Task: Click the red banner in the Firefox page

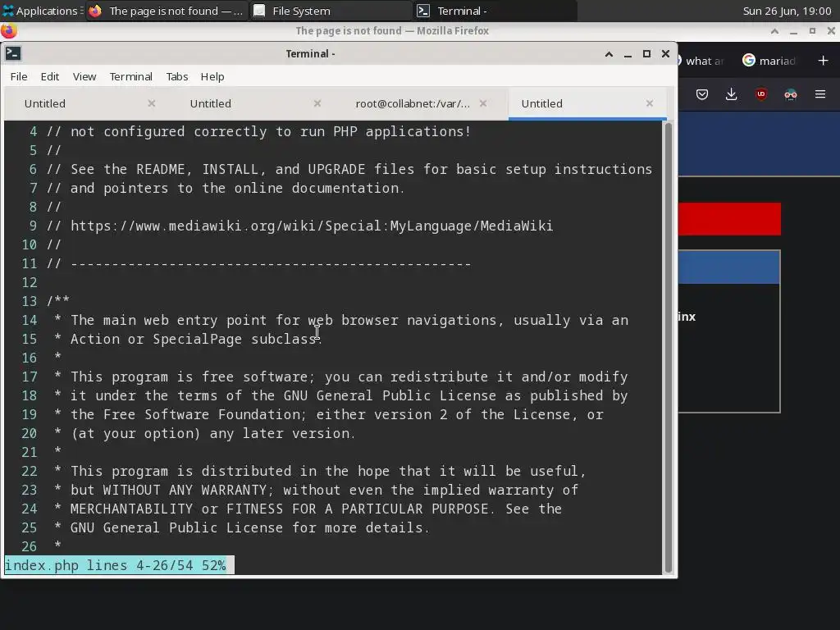Action: (729, 218)
